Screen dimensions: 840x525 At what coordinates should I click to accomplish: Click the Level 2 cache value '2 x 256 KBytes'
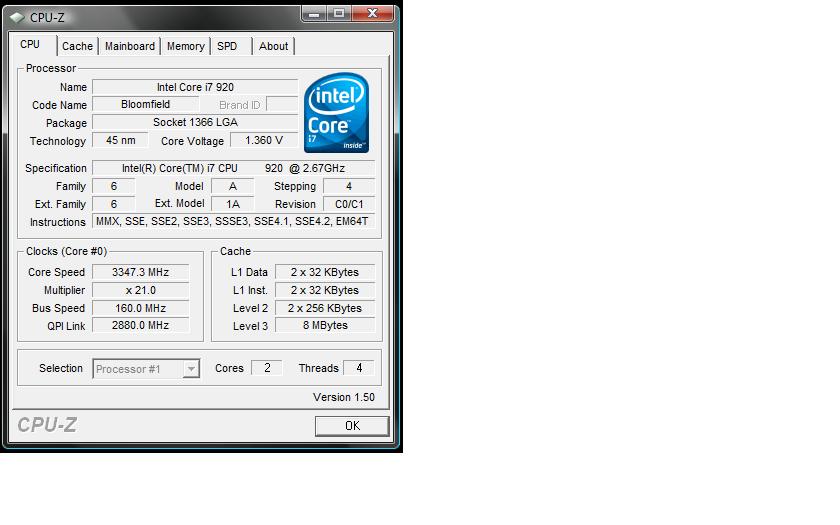[325, 308]
